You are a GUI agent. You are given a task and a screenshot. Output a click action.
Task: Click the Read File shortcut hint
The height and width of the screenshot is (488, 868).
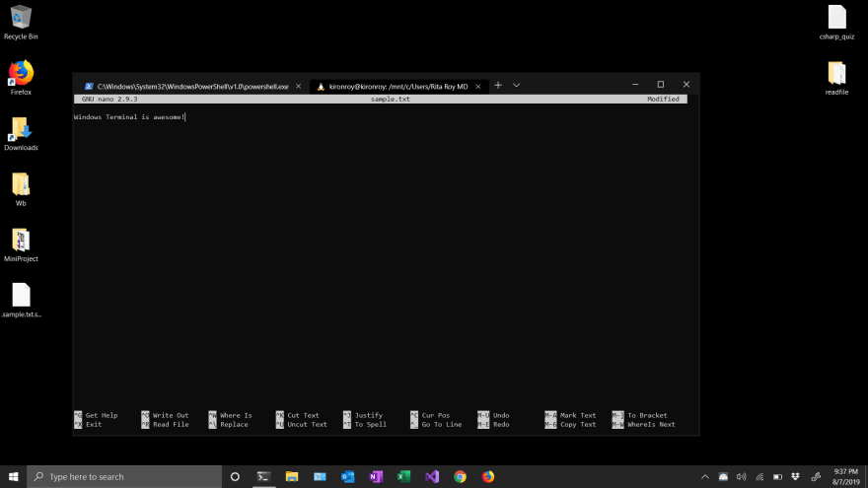165,425
